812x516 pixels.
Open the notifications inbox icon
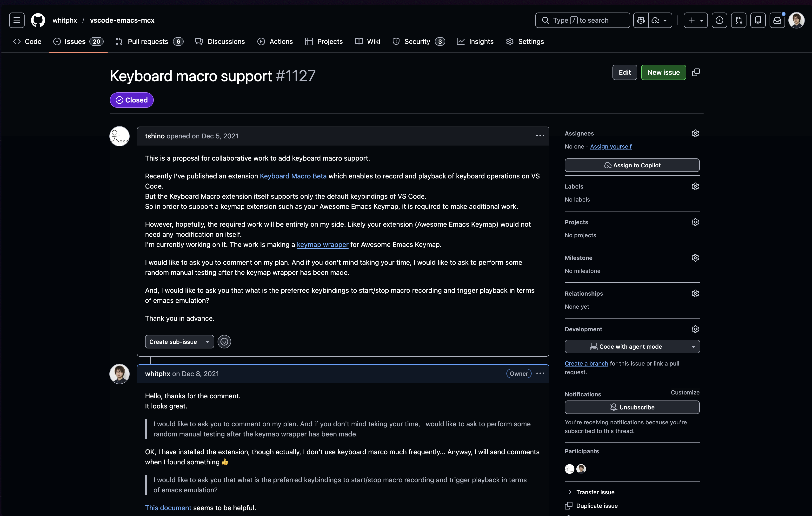777,20
